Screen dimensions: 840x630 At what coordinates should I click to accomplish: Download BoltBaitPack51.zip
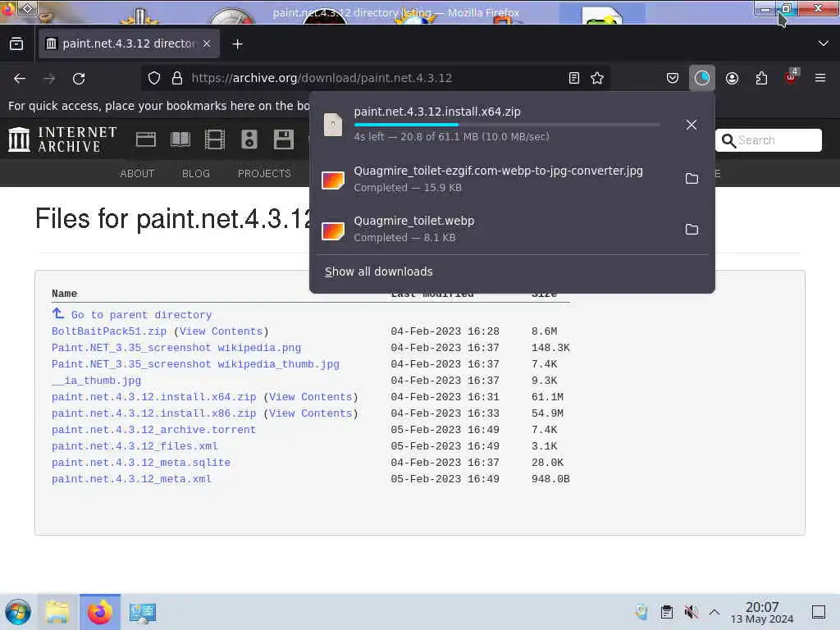coord(109,331)
